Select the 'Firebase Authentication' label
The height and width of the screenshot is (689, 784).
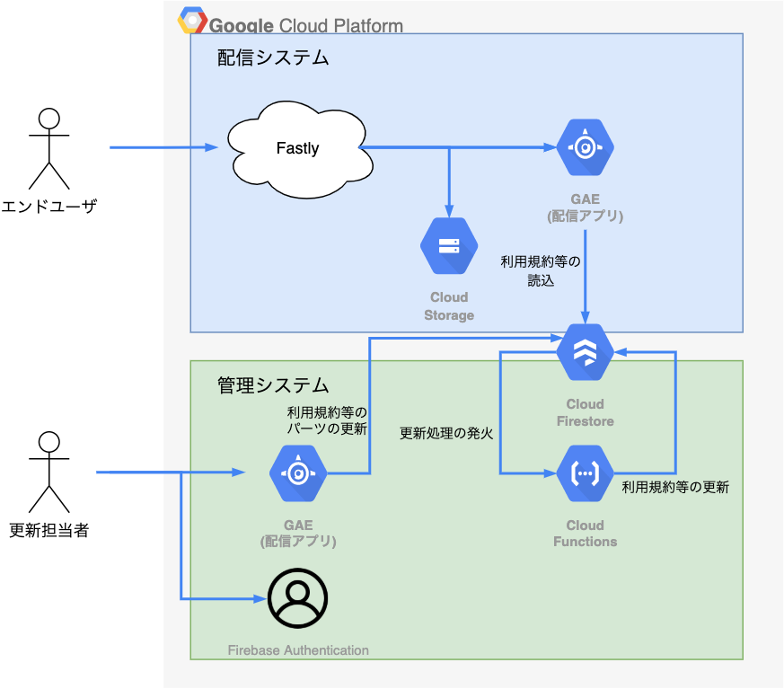click(x=298, y=650)
